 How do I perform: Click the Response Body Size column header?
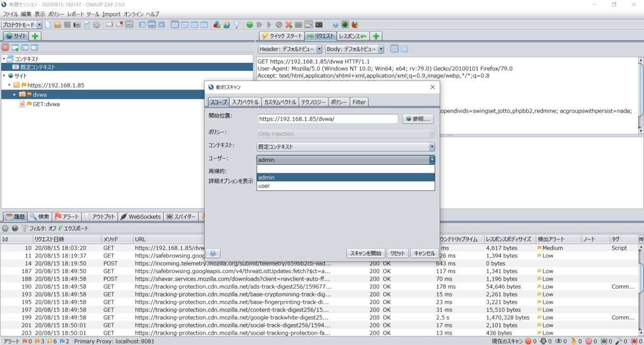(509, 239)
